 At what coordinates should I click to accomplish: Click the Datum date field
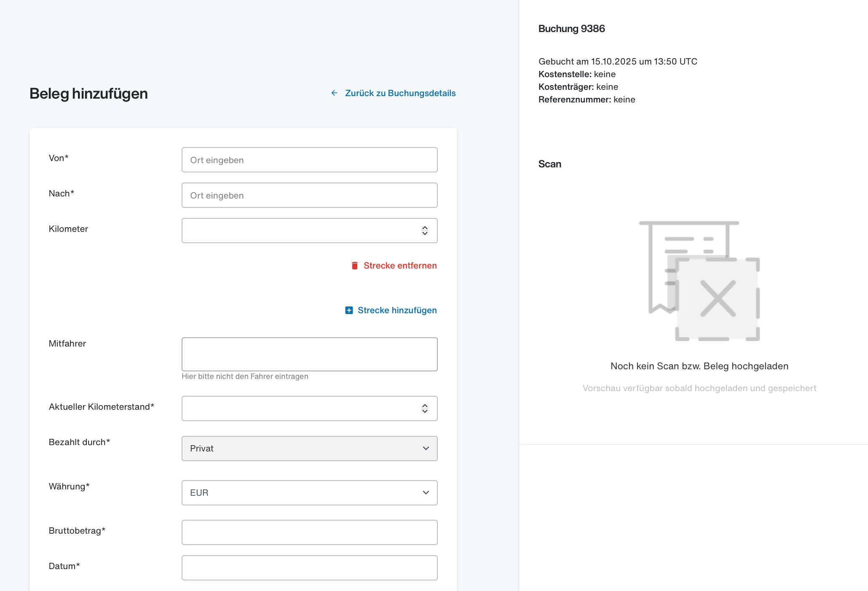click(310, 568)
